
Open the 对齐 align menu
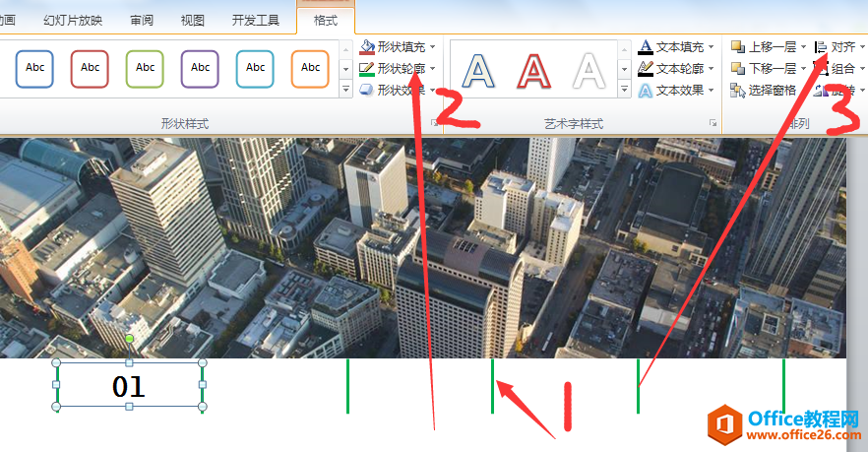click(x=838, y=47)
